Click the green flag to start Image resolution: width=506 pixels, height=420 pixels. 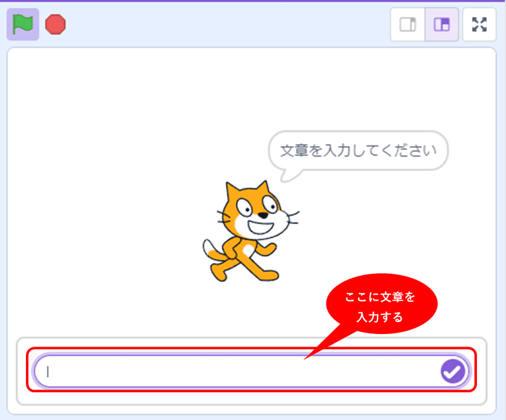click(x=23, y=25)
